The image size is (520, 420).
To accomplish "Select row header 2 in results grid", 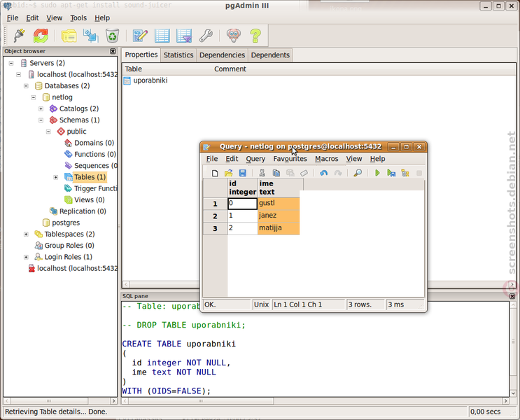I will pyautogui.click(x=216, y=216).
